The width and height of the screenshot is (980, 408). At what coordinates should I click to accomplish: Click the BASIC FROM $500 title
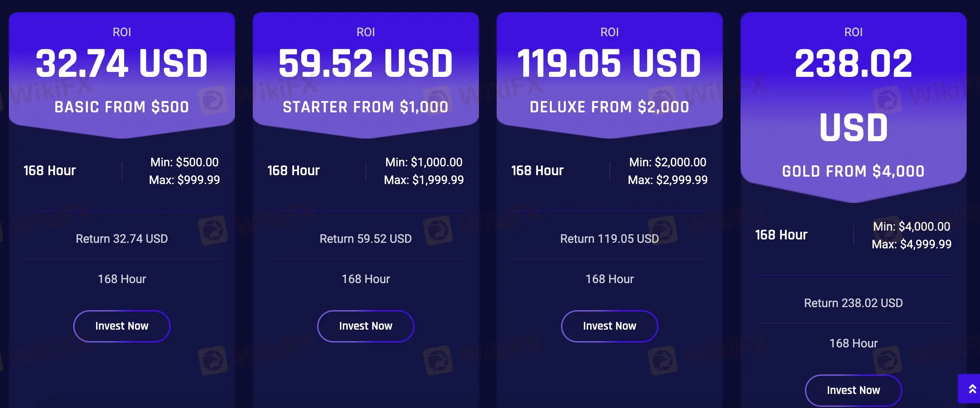[x=122, y=107]
